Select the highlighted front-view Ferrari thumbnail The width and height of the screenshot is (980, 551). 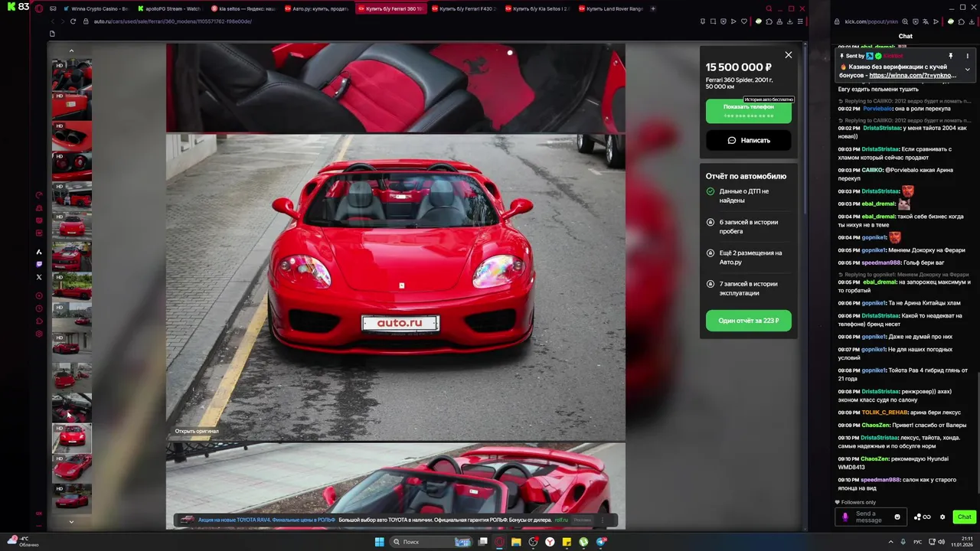pos(71,438)
